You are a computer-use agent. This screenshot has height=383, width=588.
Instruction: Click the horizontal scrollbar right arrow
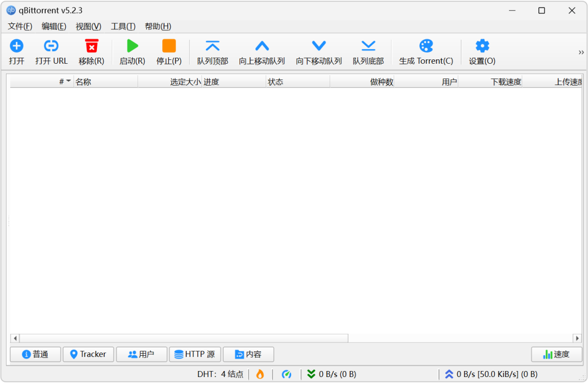tap(578, 338)
